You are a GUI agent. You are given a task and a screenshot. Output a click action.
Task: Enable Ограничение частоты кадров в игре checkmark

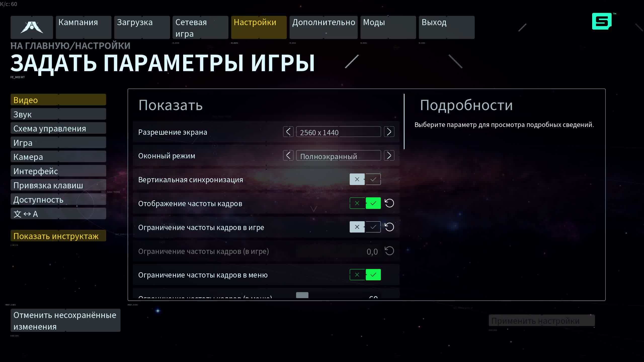tap(373, 227)
